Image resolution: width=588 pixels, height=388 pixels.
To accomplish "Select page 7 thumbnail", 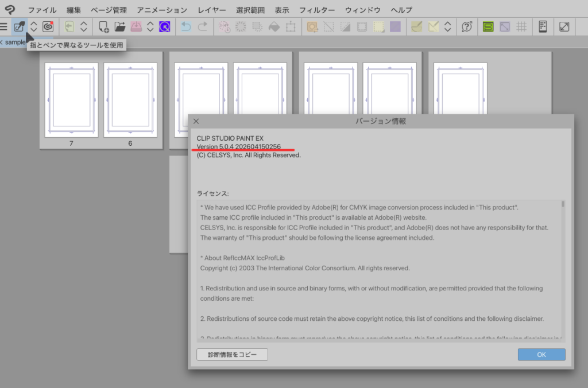I will pos(71,100).
